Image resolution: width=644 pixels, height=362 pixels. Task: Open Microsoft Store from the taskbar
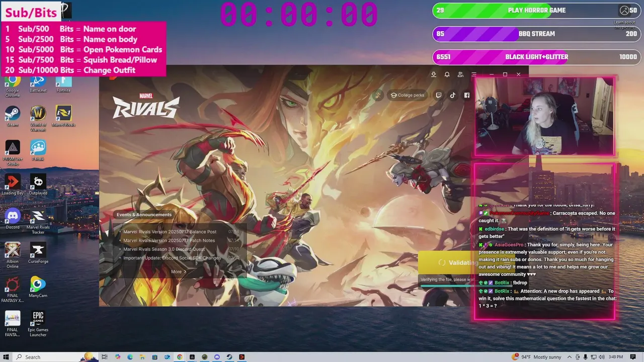coord(154,357)
